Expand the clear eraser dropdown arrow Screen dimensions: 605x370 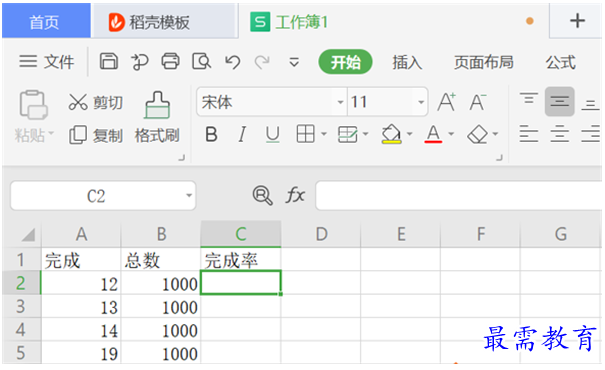click(495, 134)
